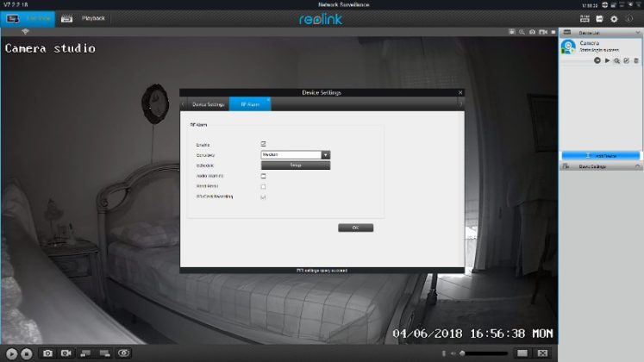
Task: Toggle the Send Email checkbox
Action: click(x=263, y=187)
